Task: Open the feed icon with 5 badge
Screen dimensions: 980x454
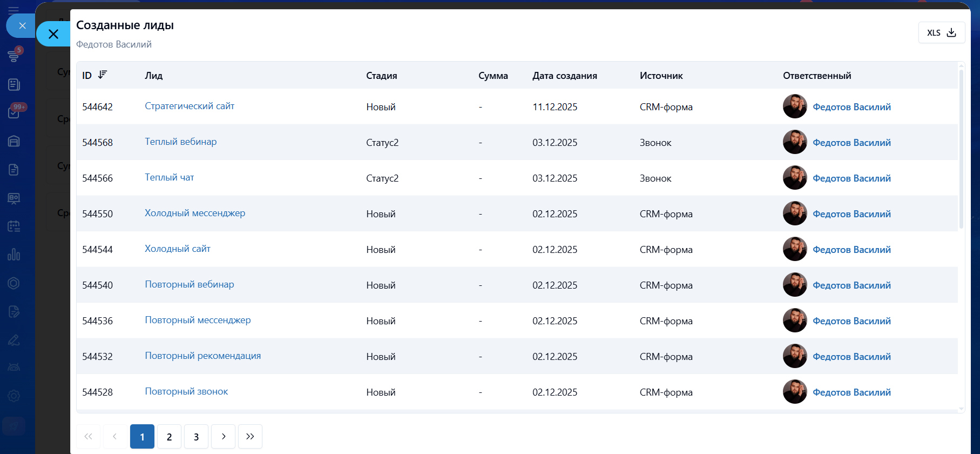Action: (x=14, y=55)
